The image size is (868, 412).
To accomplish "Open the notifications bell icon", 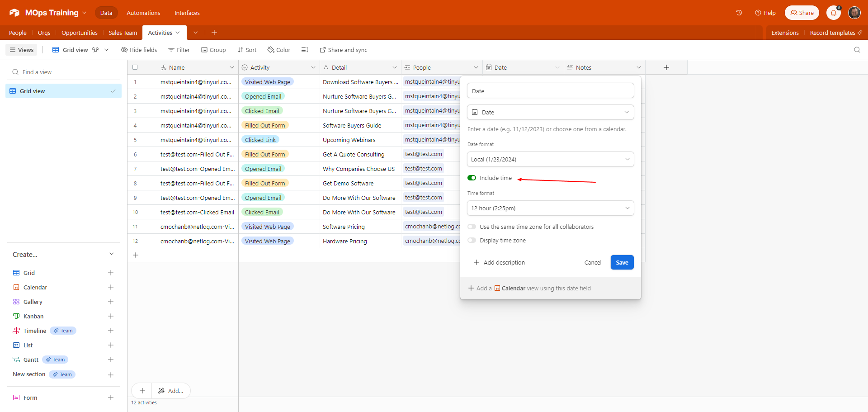I will [833, 13].
